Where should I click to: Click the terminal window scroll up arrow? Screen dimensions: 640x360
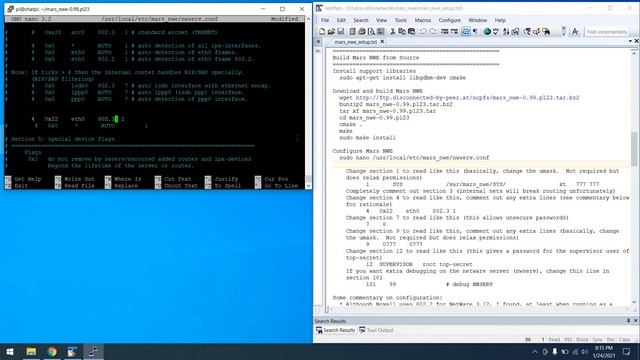click(x=309, y=19)
